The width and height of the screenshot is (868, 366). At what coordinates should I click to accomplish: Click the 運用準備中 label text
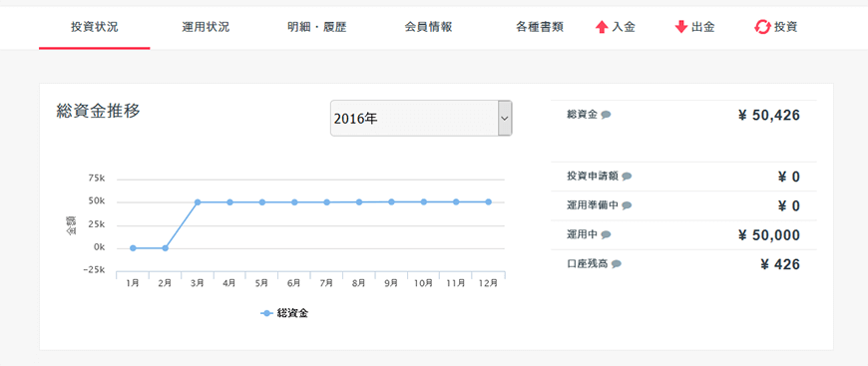[x=593, y=205]
